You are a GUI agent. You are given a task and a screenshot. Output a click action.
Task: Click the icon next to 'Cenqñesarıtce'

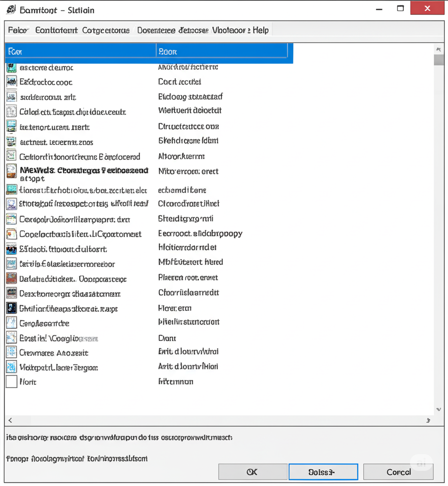coord(11,323)
